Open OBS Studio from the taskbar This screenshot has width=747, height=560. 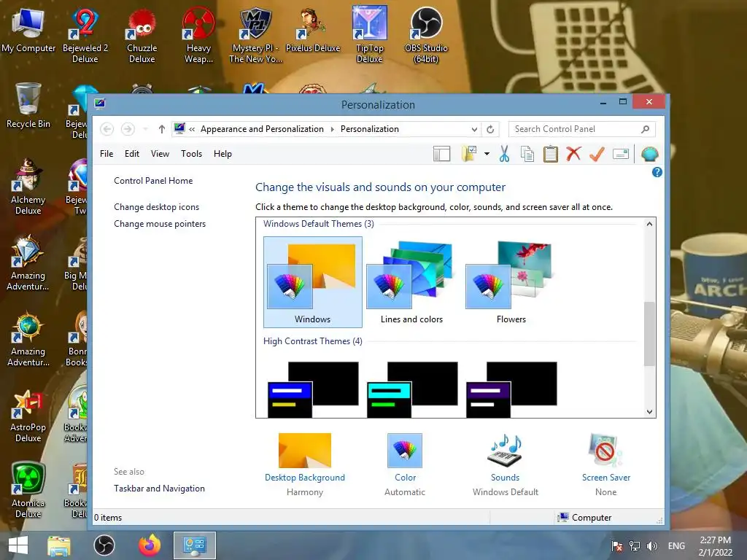pyautogui.click(x=104, y=545)
